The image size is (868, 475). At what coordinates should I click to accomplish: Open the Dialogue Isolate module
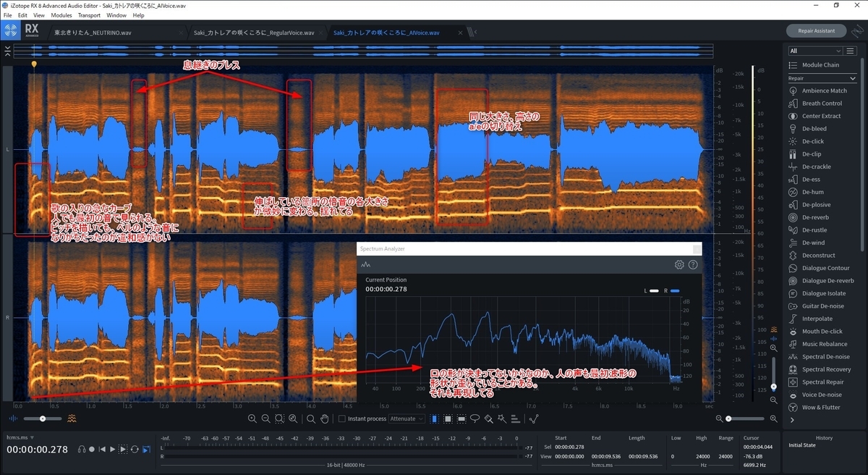click(x=817, y=293)
